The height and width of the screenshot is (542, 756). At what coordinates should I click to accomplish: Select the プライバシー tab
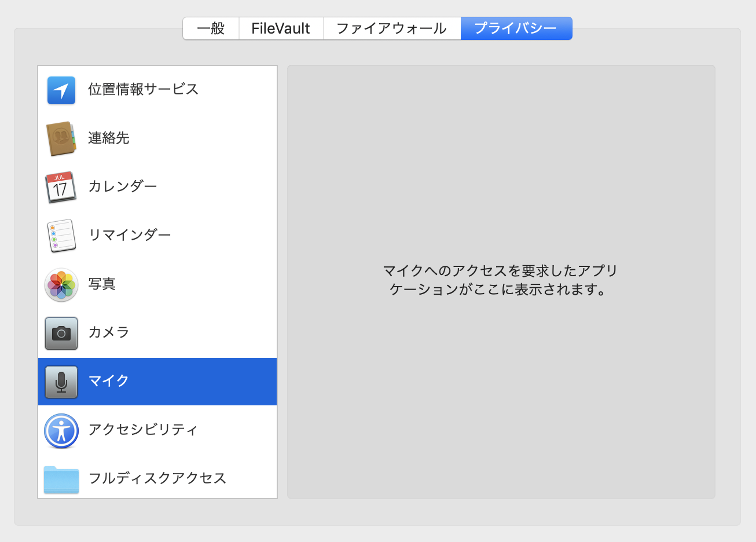pos(516,28)
